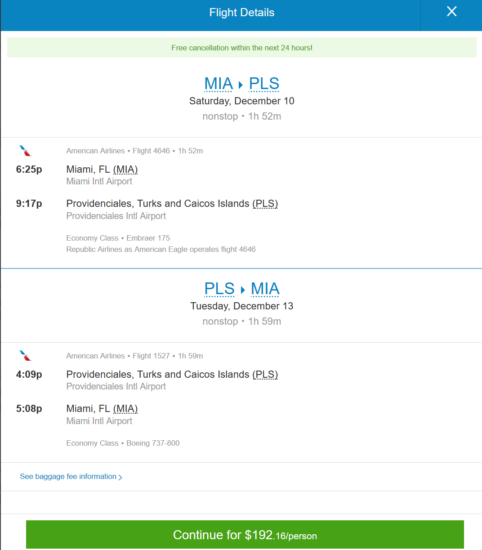Click the free cancellation within 24 hours banner
482x550 pixels.
click(x=242, y=48)
